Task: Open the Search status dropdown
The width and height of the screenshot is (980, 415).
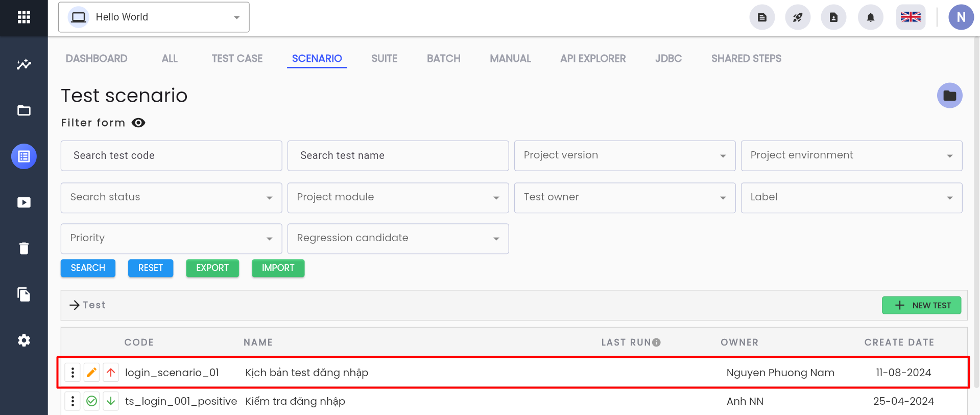Action: click(x=171, y=198)
